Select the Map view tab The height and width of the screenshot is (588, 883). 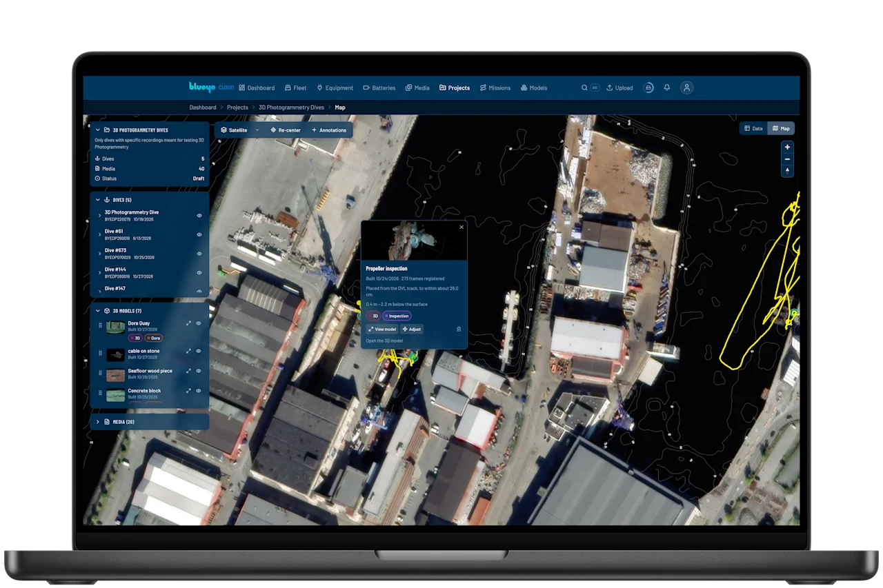point(781,128)
